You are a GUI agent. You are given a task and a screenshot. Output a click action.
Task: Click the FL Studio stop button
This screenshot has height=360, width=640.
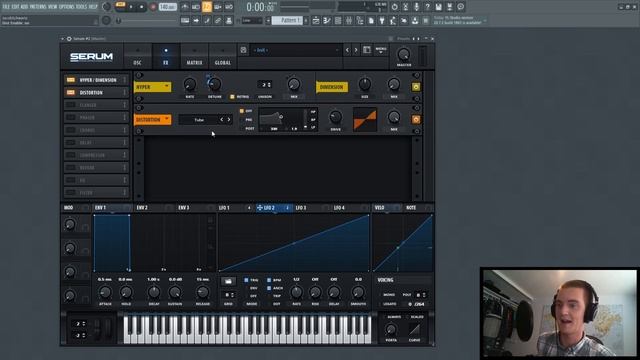tap(142, 7)
